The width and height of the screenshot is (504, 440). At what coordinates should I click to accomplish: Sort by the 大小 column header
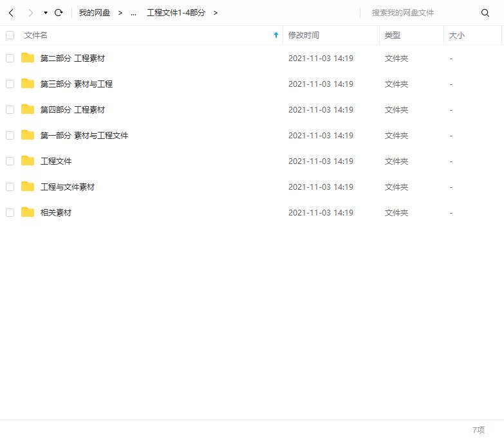[x=457, y=35]
